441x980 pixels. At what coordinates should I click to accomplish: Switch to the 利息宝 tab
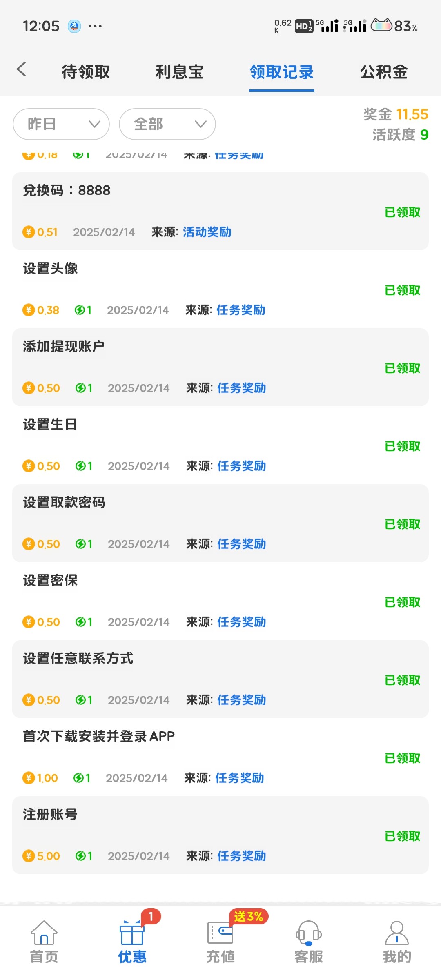pos(180,72)
